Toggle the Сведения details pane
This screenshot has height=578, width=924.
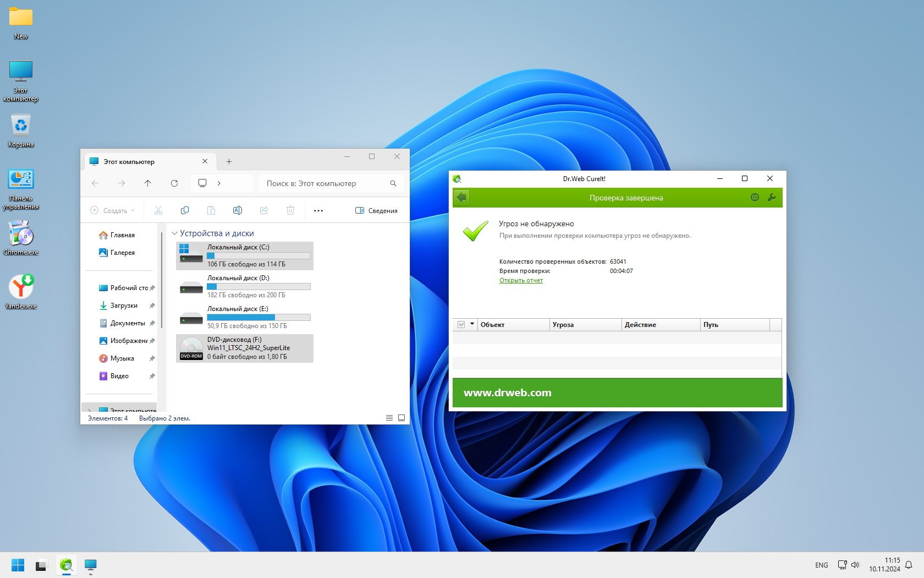[x=376, y=210]
